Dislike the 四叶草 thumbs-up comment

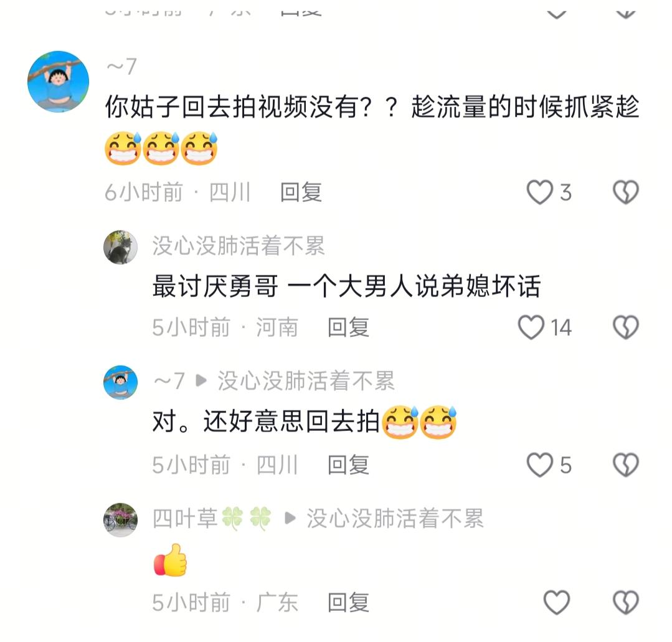click(626, 602)
